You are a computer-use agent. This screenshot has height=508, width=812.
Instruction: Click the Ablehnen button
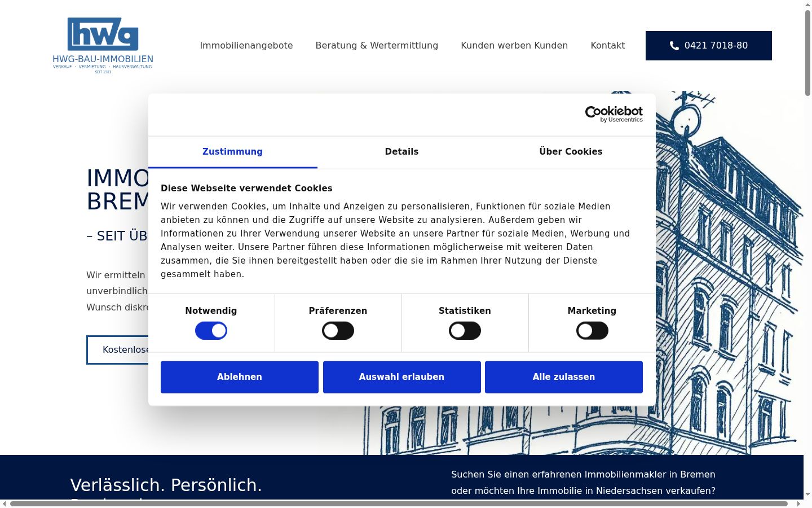(240, 377)
